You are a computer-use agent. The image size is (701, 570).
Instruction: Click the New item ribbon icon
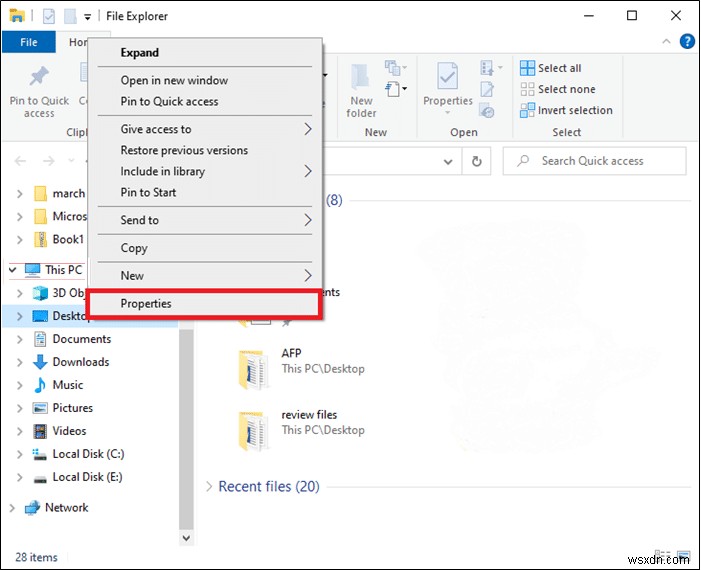tap(395, 68)
